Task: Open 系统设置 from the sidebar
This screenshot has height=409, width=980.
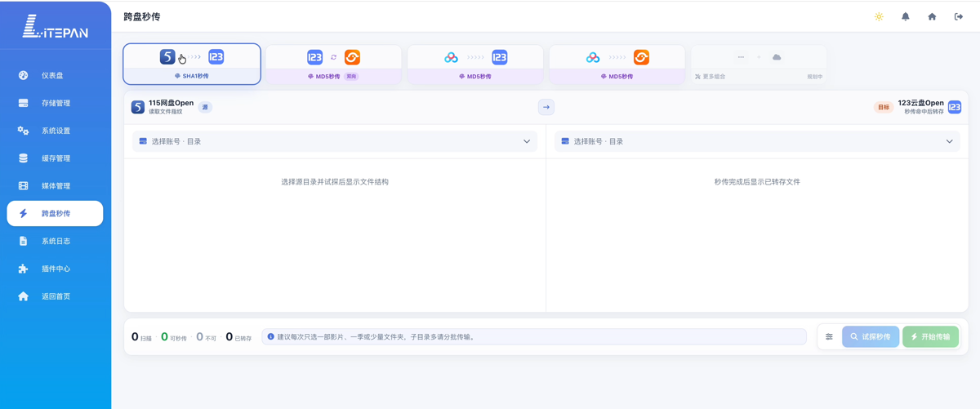Action: pyautogui.click(x=55, y=131)
